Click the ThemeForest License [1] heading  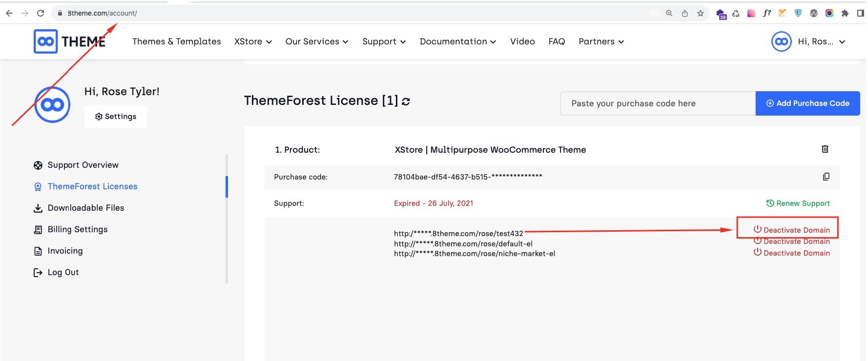(321, 100)
